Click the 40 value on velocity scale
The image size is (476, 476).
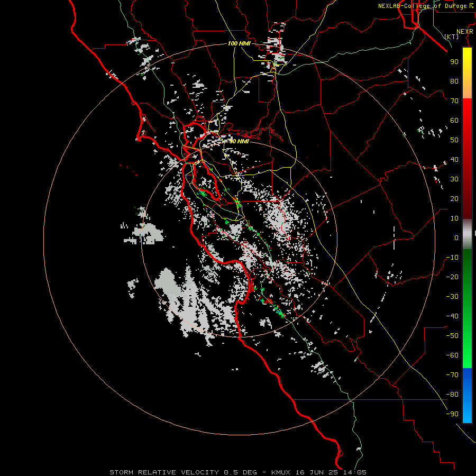coord(454,160)
